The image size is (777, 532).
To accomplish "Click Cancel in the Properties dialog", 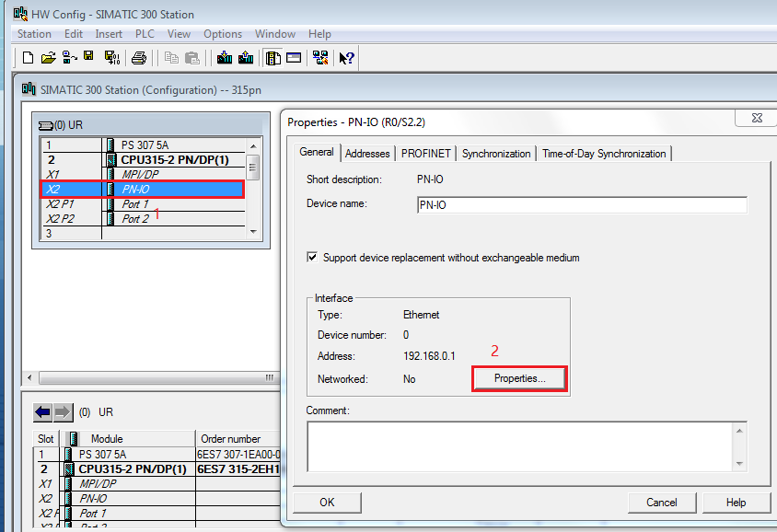I will 662,503.
